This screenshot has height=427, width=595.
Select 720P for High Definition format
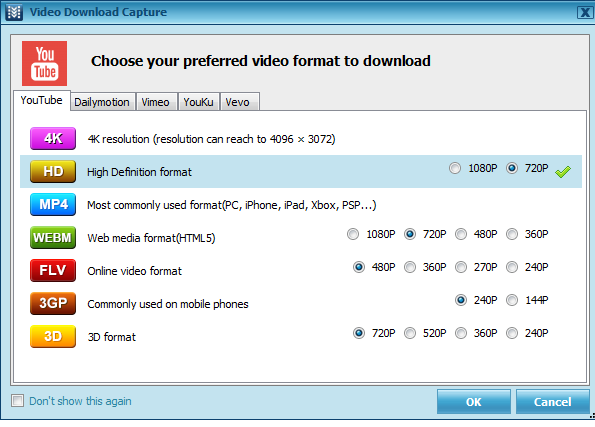tap(512, 168)
